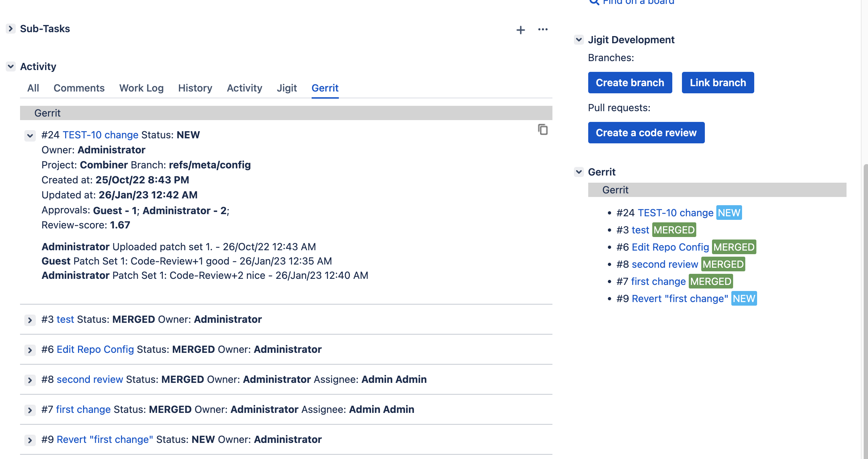868x459 pixels.
Task: Collapse the Gerrit sidebar section
Action: tap(578, 172)
